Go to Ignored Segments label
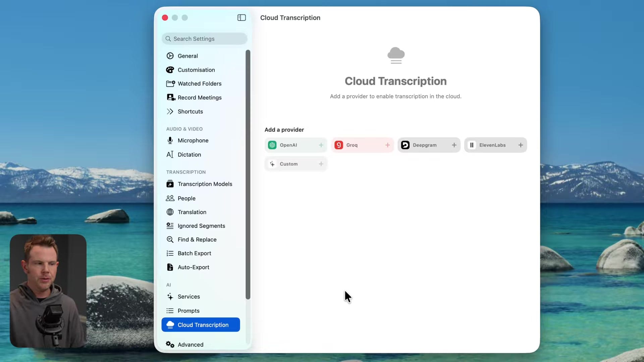Screen dimensions: 644x362 coord(201,226)
